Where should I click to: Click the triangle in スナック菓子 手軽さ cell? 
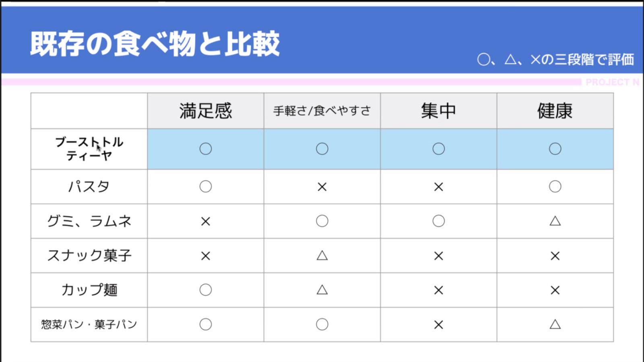coord(322,255)
